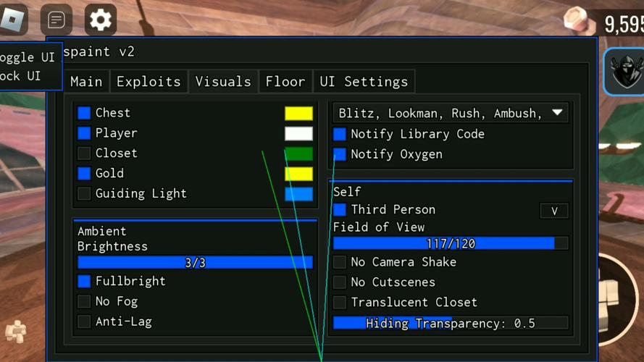
Task: Click the Third Person keybind V box
Action: [x=554, y=211]
